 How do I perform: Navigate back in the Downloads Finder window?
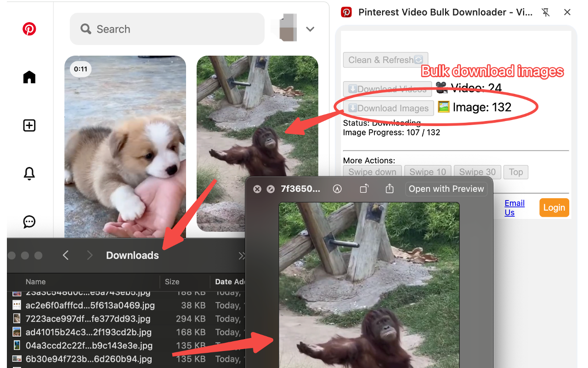[x=65, y=255]
